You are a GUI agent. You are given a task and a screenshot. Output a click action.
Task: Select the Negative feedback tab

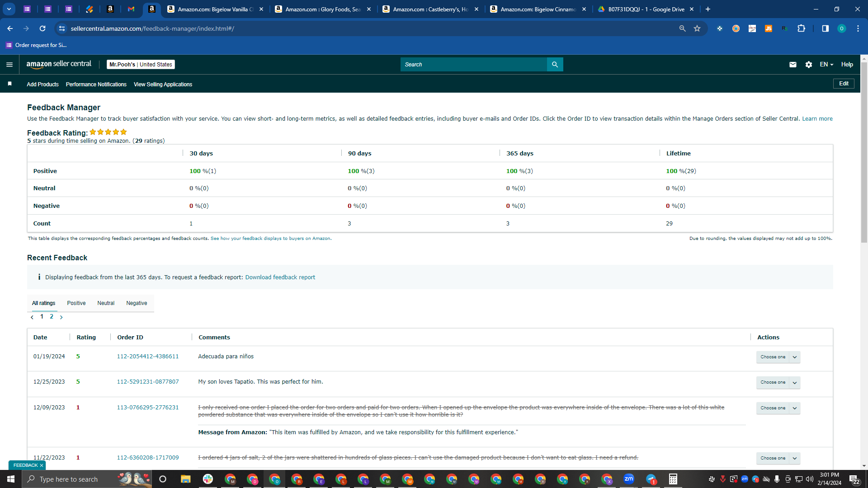pos(137,303)
